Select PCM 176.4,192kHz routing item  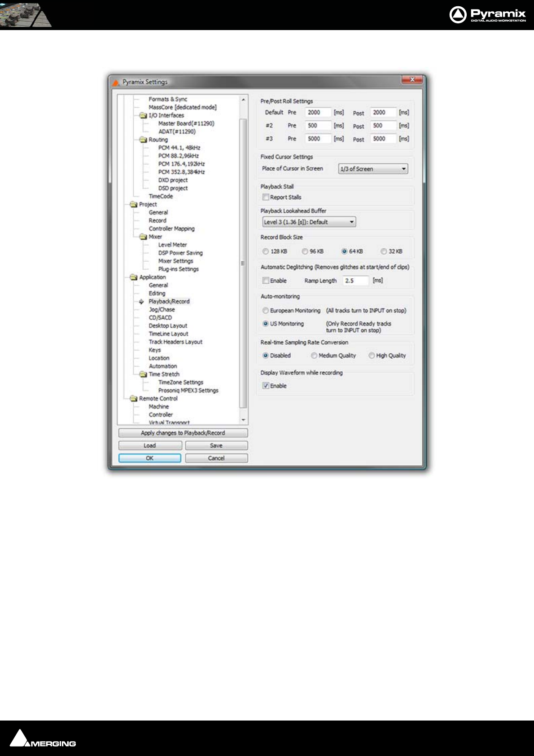click(181, 164)
